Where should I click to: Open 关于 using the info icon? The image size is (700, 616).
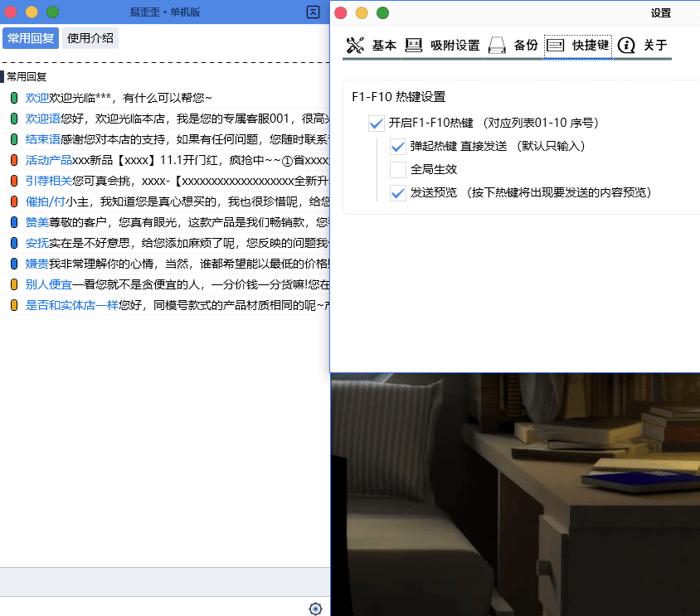click(x=626, y=46)
